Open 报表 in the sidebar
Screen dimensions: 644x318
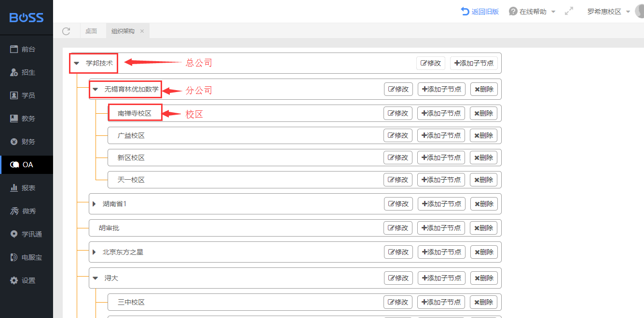(x=27, y=188)
